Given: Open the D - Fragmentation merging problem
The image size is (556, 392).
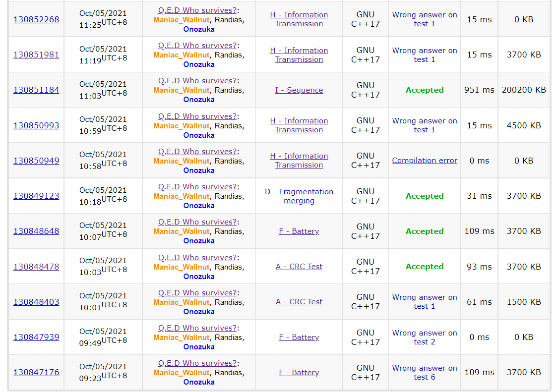Looking at the screenshot, I should (x=299, y=196).
